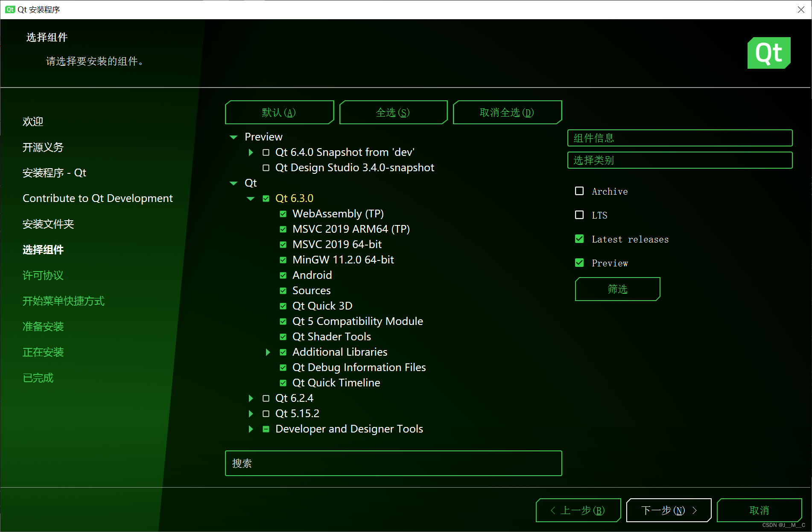The image size is (812, 532).
Task: Select the 准备安装 sidebar step
Action: pos(43,327)
